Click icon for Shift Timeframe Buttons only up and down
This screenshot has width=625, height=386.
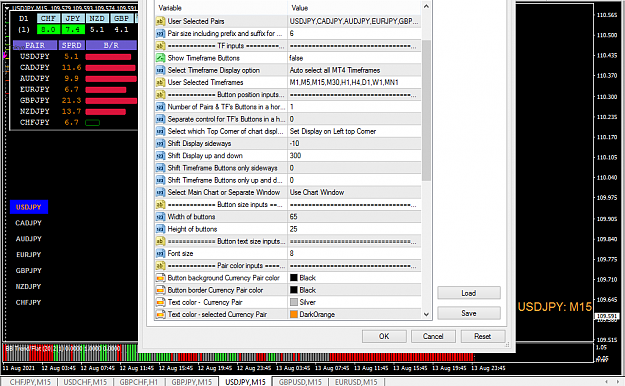point(160,180)
